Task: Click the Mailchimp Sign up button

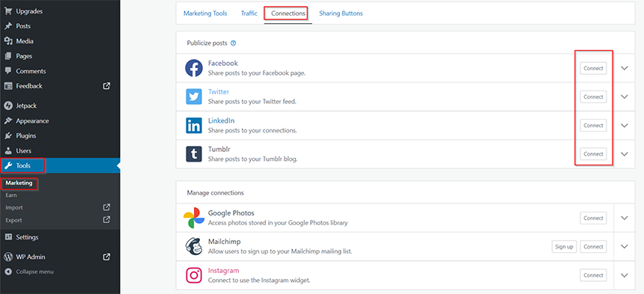Action: coord(565,246)
